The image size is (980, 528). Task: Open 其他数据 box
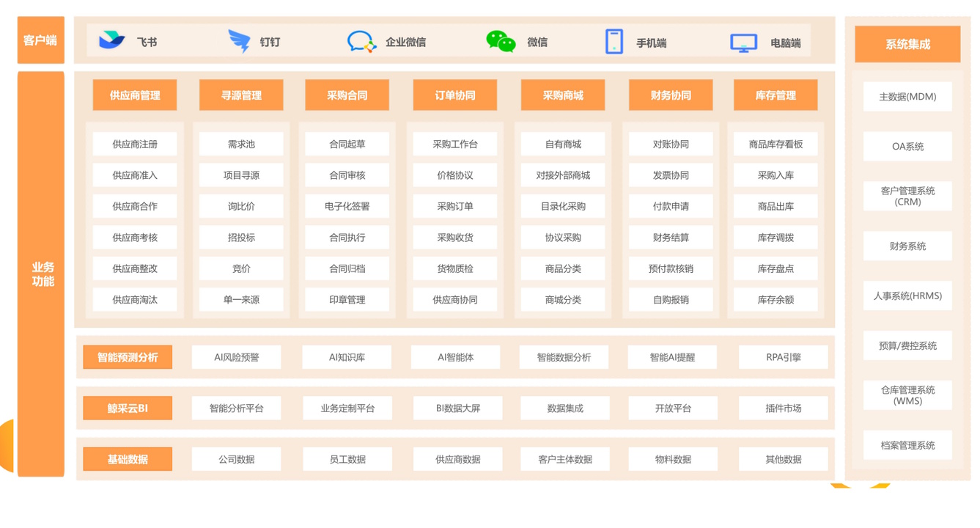tap(784, 459)
